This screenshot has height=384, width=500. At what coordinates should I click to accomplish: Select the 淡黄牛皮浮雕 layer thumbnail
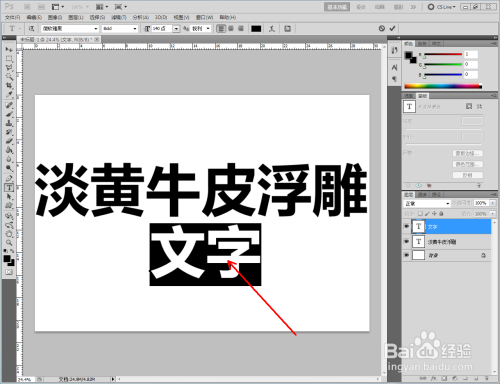[419, 241]
